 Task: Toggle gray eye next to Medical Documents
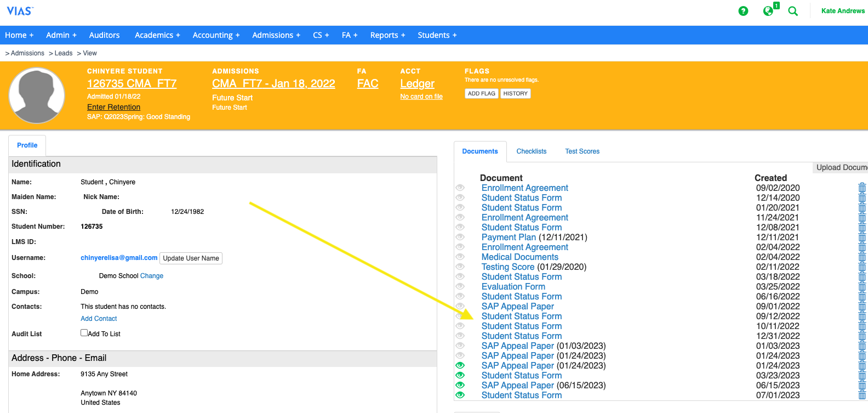460,257
